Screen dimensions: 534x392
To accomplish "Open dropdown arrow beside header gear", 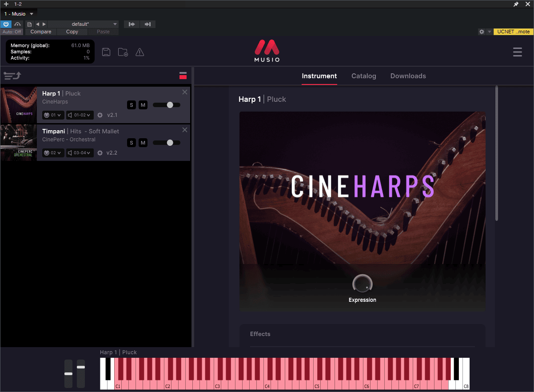I will pos(489,32).
